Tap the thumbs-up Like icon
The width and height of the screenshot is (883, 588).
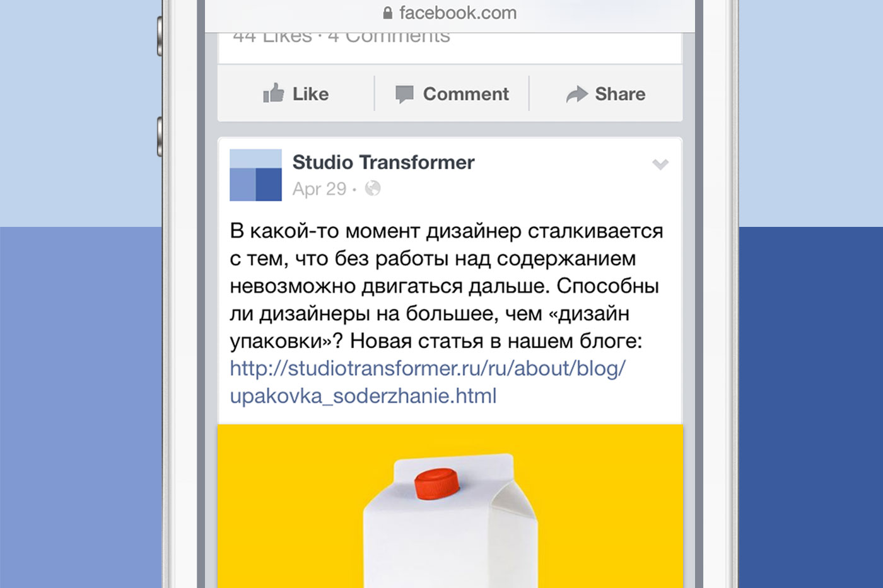pyautogui.click(x=274, y=93)
